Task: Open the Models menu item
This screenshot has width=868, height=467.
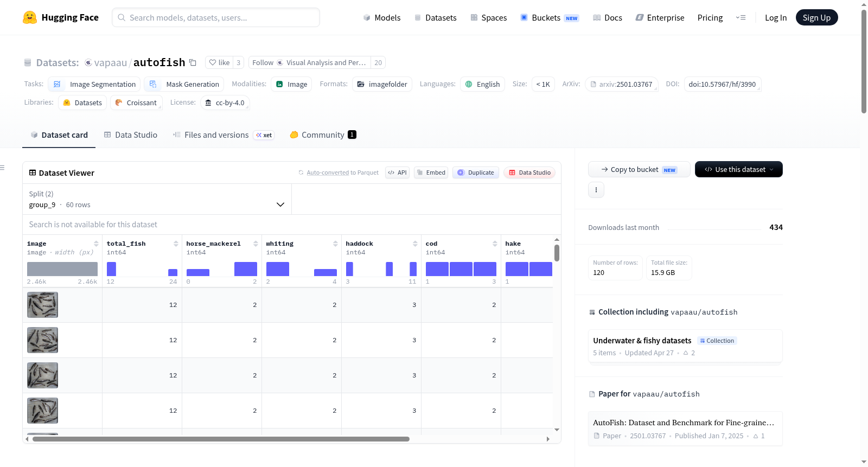Action: pos(382,17)
